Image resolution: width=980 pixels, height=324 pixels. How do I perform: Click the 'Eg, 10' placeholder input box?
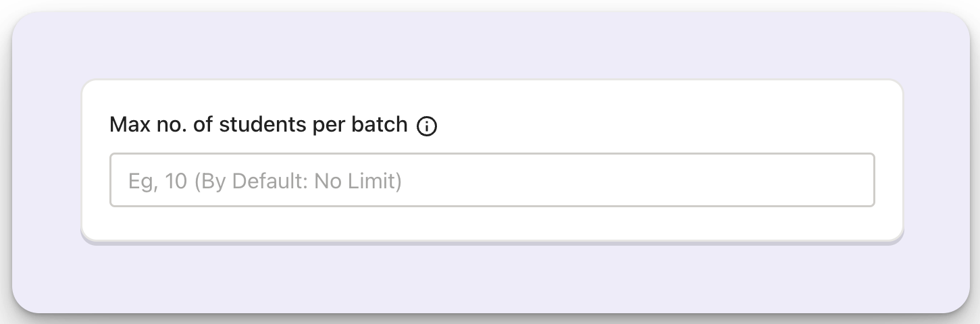click(492, 180)
